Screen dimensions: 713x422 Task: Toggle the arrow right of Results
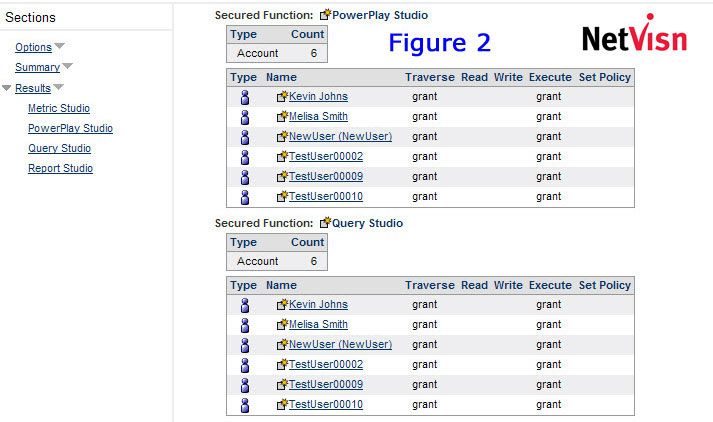coord(58,86)
